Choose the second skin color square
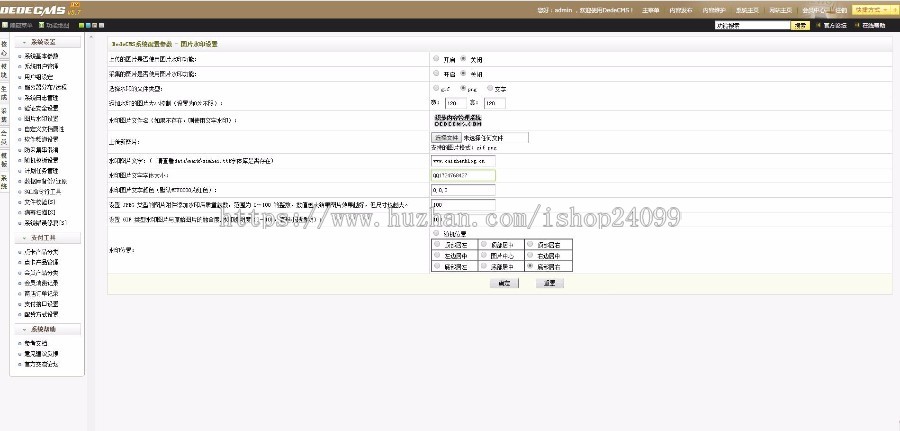 (88, 25)
